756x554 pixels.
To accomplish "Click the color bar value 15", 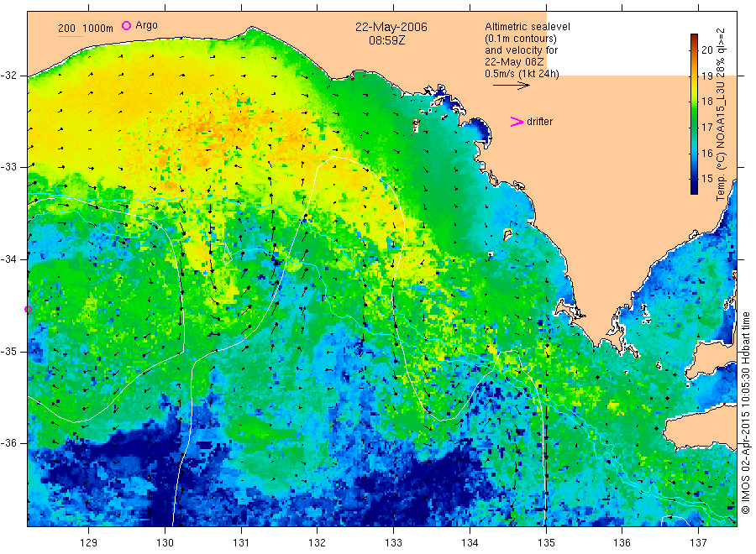I will click(707, 179).
